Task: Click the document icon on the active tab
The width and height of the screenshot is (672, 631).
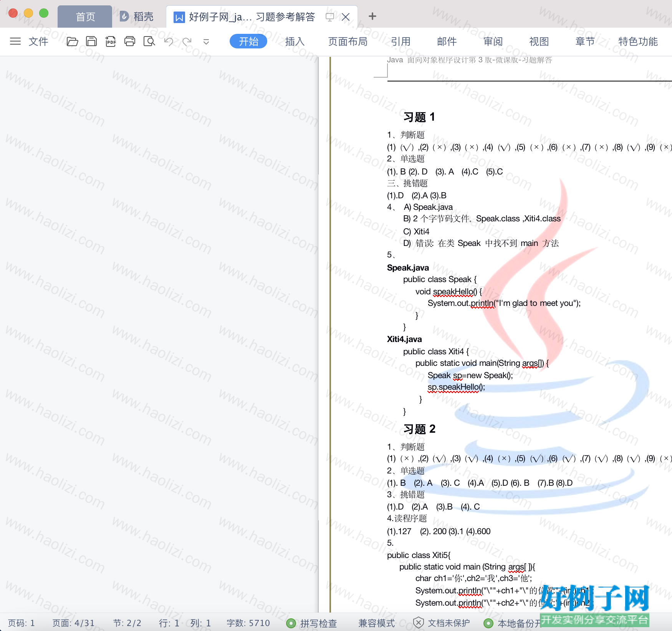Action: [179, 17]
